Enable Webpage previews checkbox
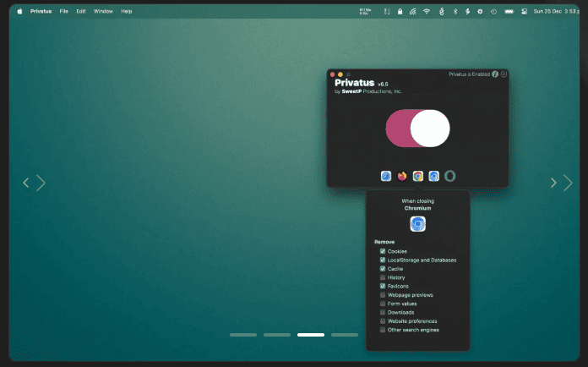Viewport: 588px width, 367px height. coord(383,295)
